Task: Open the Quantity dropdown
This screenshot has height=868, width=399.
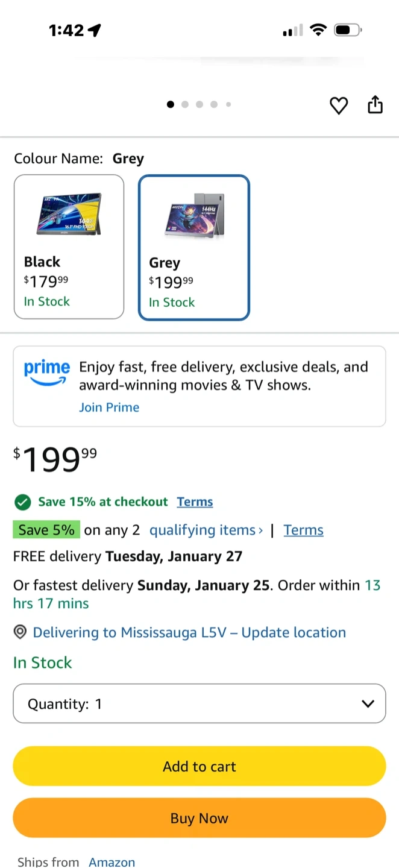Action: (x=199, y=703)
